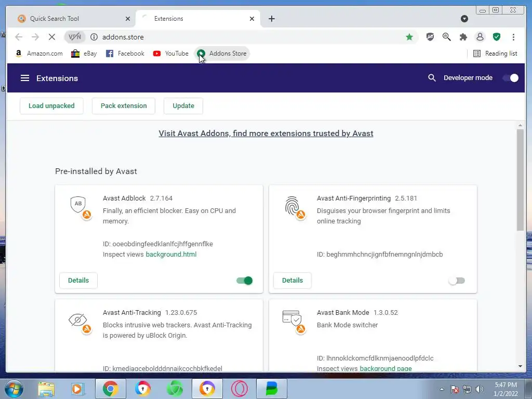Select the Extensions browser tab

point(198,19)
